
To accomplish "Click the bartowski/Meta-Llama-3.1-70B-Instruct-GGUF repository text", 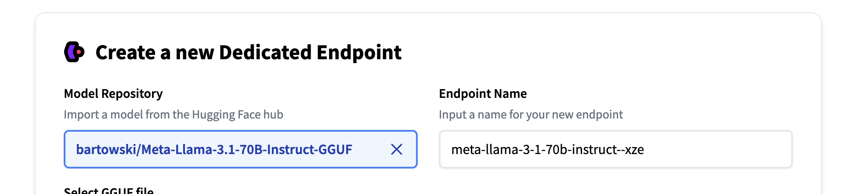I will pos(214,150).
